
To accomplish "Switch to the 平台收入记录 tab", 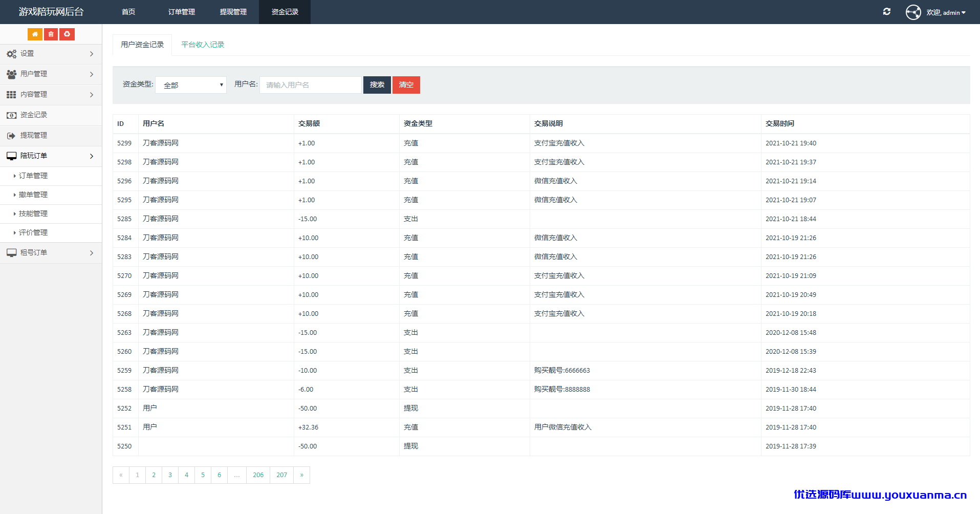I will (x=203, y=45).
